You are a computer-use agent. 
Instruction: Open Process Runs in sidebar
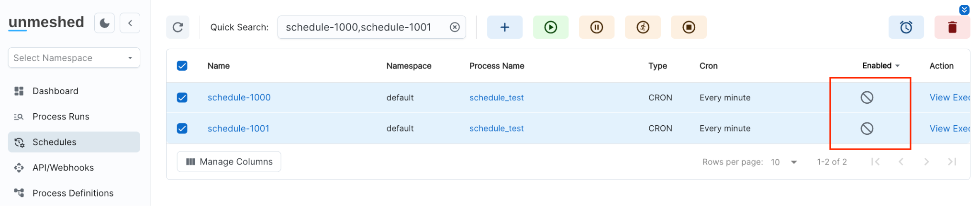coord(61,117)
